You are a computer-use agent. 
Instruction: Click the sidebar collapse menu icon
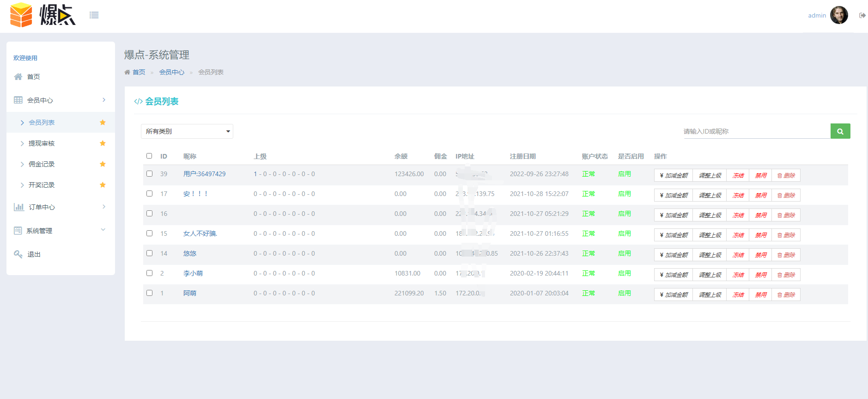(94, 15)
